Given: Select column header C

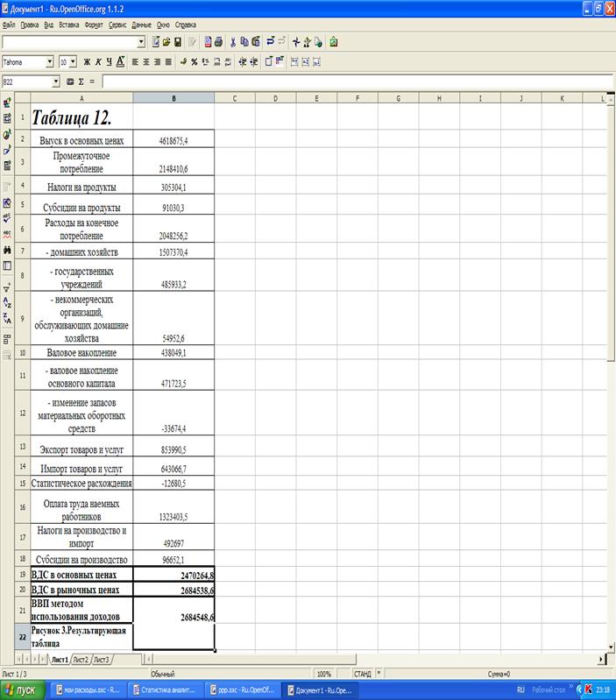Looking at the screenshot, I should coord(235,98).
